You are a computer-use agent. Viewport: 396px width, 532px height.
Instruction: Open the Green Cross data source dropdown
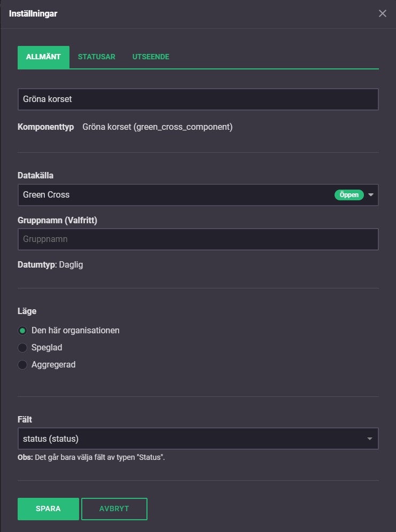(x=171, y=195)
